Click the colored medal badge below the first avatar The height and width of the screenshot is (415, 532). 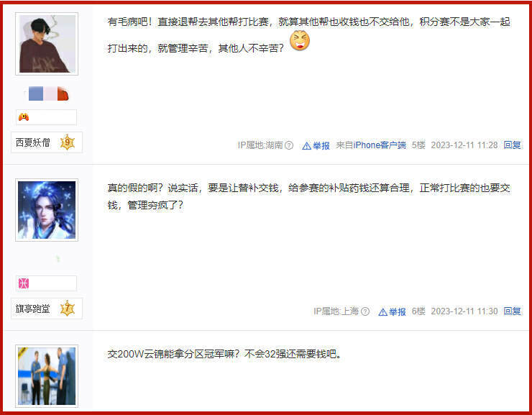pyautogui.click(x=48, y=94)
